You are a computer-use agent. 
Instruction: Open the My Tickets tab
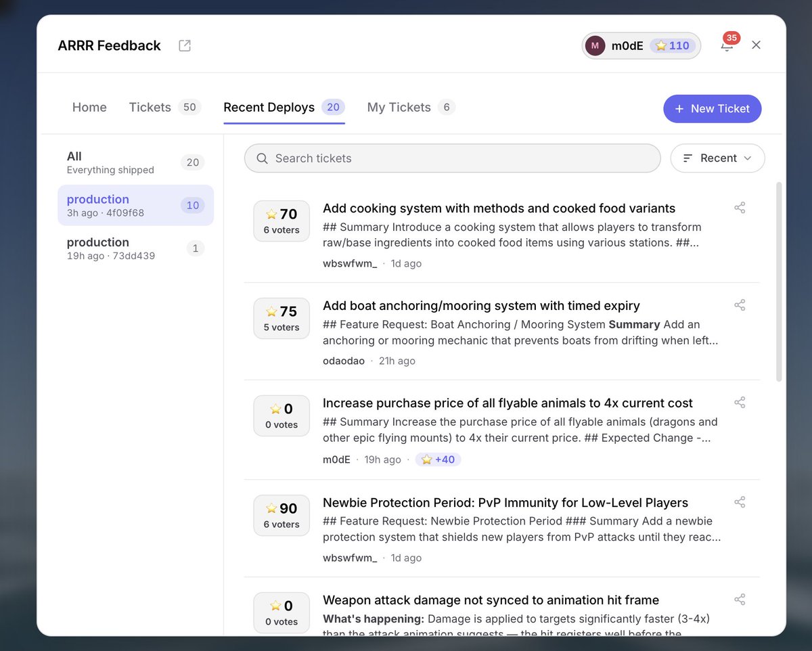411,108
